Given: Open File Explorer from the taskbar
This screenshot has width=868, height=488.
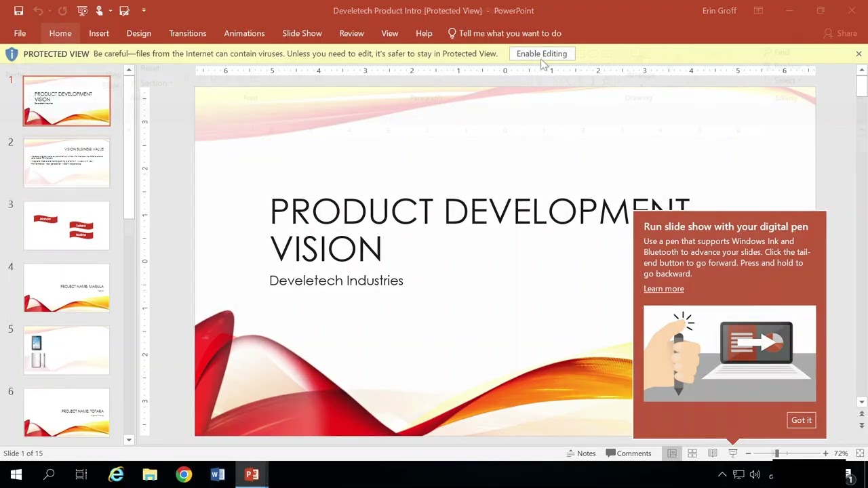Looking at the screenshot, I should (150, 474).
